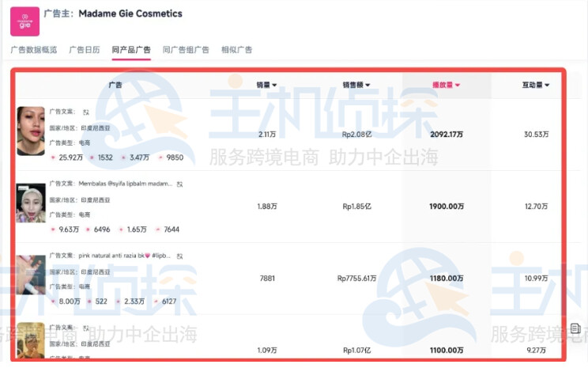Select interaction count 9.27万
588x368 pixels.
537,351
